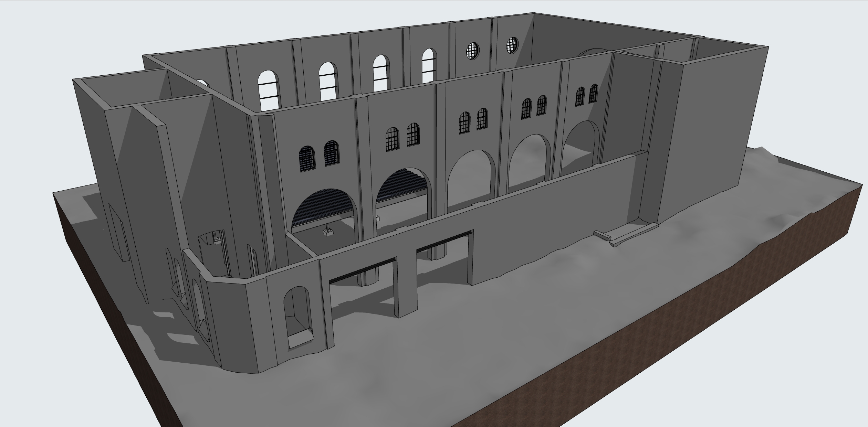The image size is (868, 427).
Task: Select the left circular window on back wall
Action: [472, 51]
